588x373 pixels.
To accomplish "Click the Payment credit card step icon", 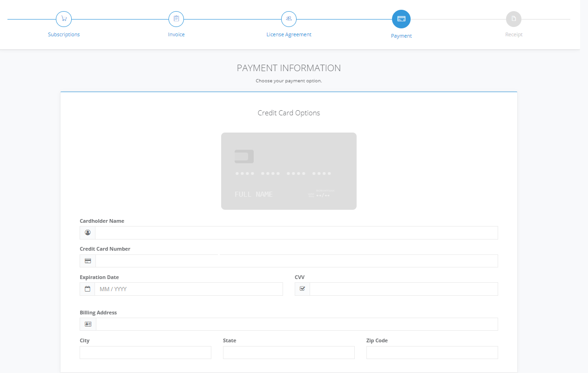I will pyautogui.click(x=401, y=19).
